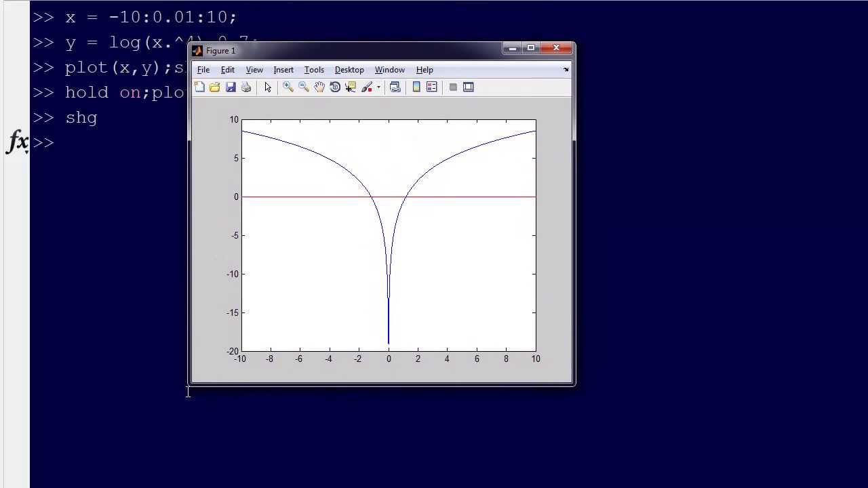The height and width of the screenshot is (488, 868).
Task: Print the figure via printer icon
Action: 246,87
